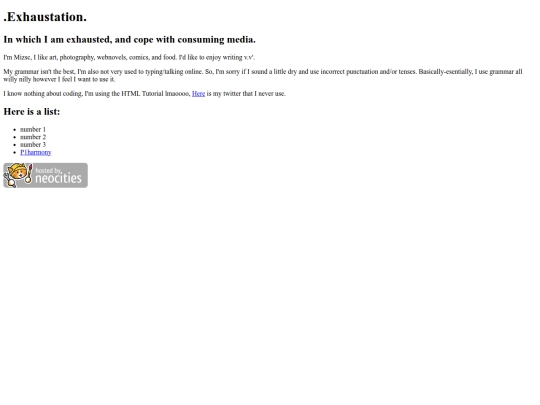Click the "hosted by" text in badge
Viewport: 540px width, 405px height.
pyautogui.click(x=49, y=170)
